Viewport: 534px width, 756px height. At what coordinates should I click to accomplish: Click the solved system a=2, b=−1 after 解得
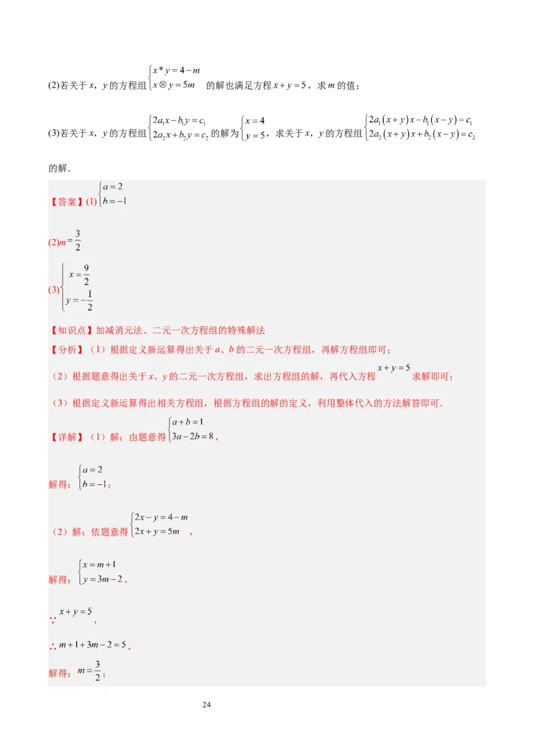click(x=93, y=478)
